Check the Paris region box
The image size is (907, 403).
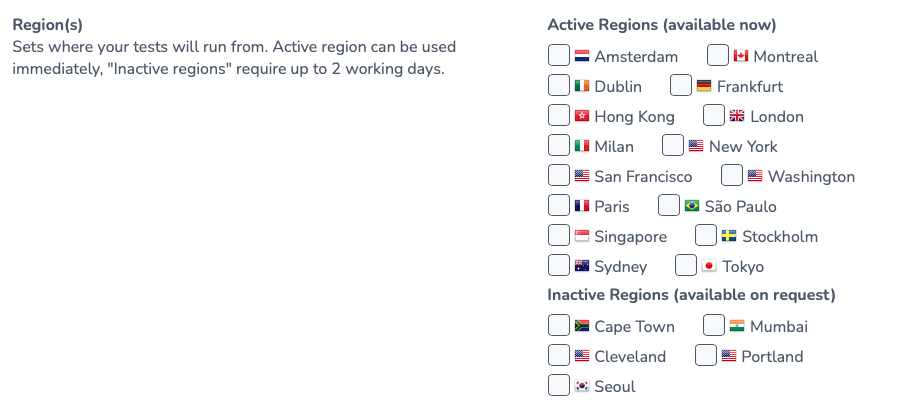(x=559, y=205)
